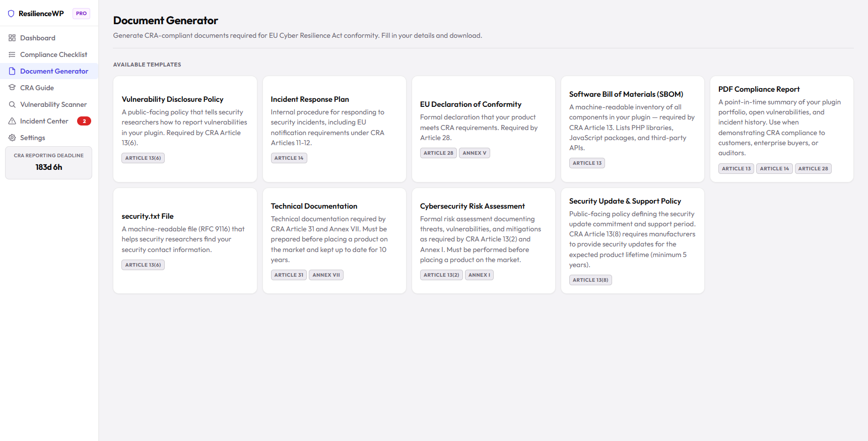This screenshot has height=441, width=868.
Task: Click the ResilienceWP brand name
Action: point(41,14)
